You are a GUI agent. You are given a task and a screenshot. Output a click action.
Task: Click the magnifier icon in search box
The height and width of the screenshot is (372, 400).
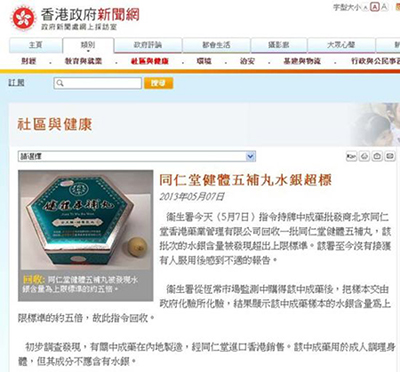pos(60,83)
